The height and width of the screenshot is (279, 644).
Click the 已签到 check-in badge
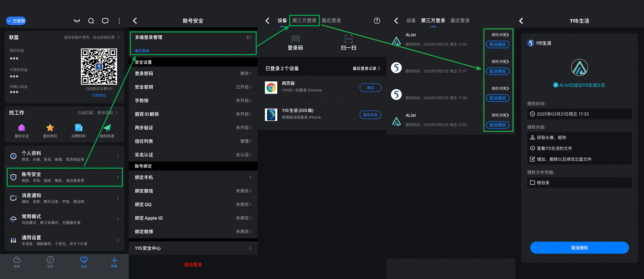pos(16,21)
